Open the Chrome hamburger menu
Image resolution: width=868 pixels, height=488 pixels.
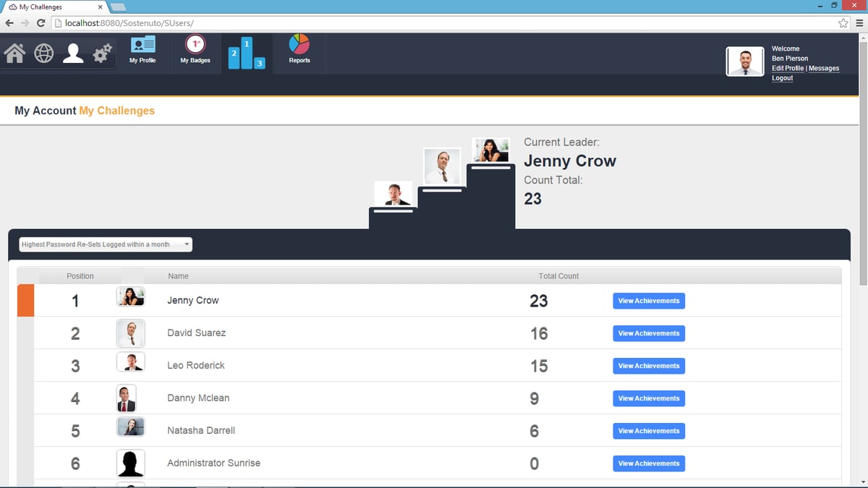click(x=859, y=23)
